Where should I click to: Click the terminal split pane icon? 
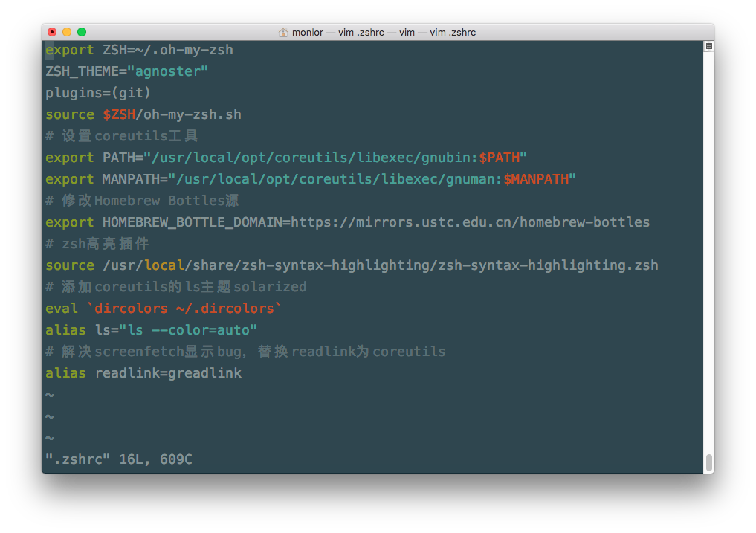point(708,46)
